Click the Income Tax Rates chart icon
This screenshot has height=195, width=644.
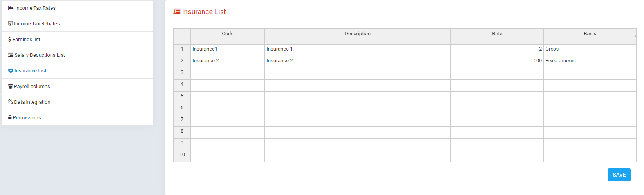(x=11, y=8)
